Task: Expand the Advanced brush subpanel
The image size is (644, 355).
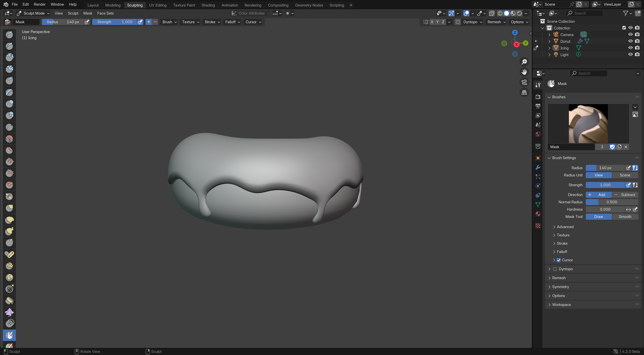Action: point(565,227)
